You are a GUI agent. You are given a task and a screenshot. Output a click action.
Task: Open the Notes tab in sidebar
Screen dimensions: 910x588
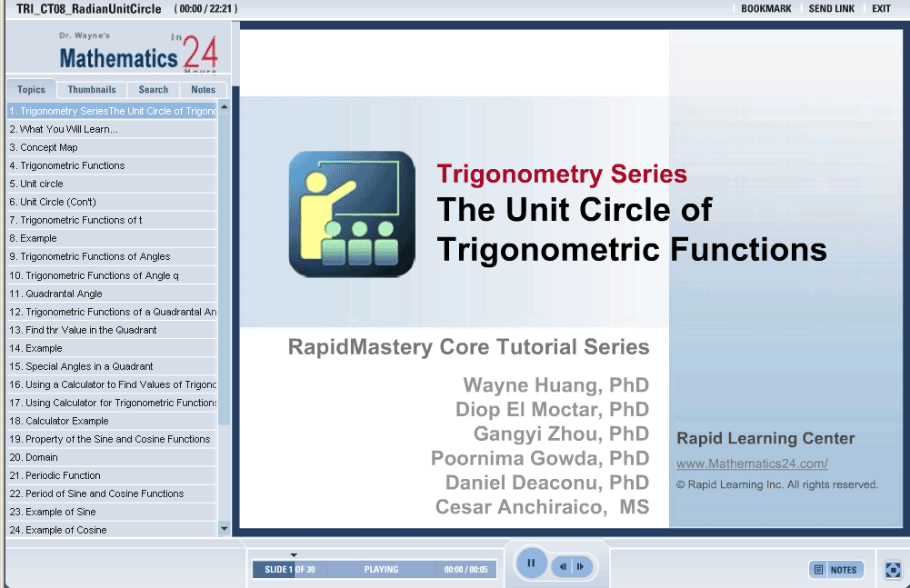(x=203, y=89)
